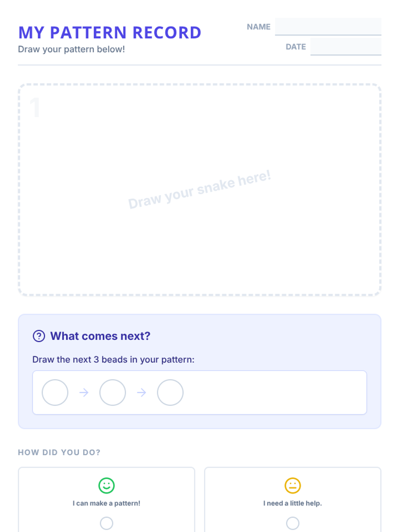Click the "I need a little help." label
399x532 pixels.
[293, 503]
